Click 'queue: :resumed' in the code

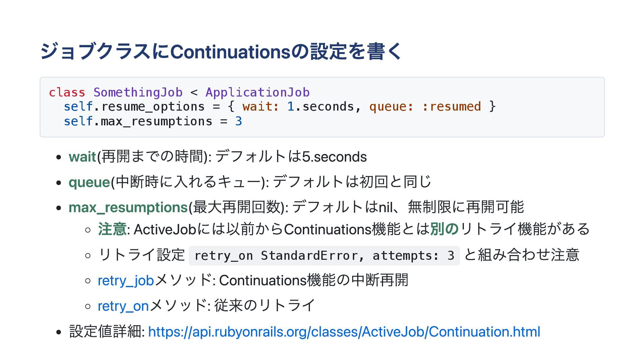(x=425, y=107)
